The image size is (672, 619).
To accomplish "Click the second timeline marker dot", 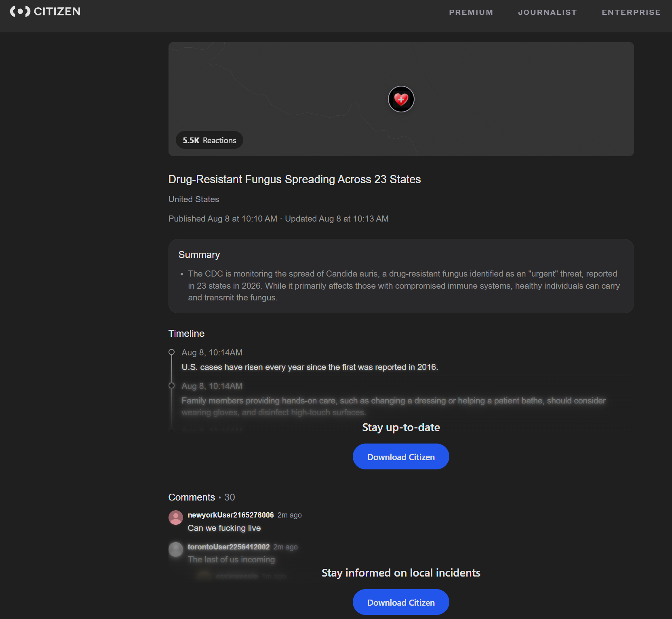I will tap(172, 386).
